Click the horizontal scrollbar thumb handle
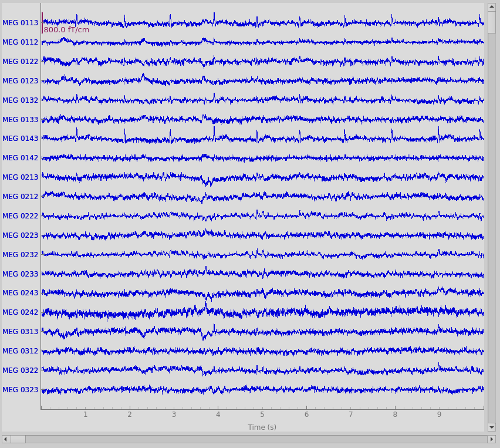 click(x=18, y=439)
